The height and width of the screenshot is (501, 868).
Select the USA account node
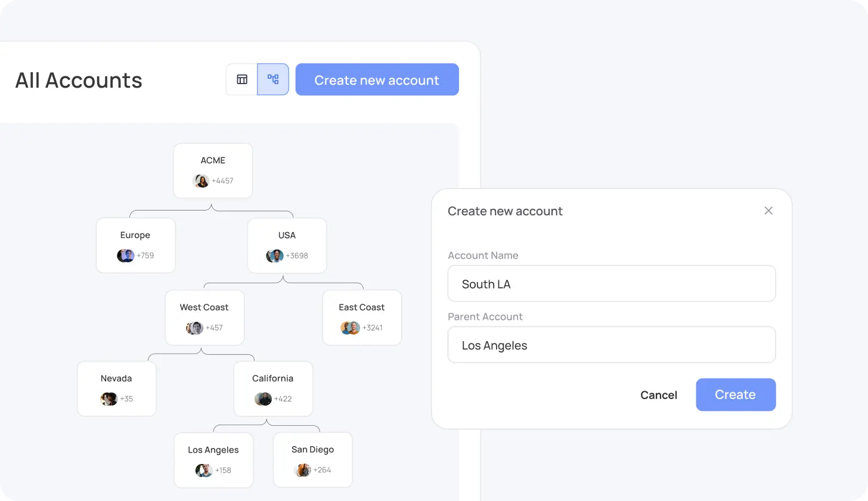[x=287, y=236]
